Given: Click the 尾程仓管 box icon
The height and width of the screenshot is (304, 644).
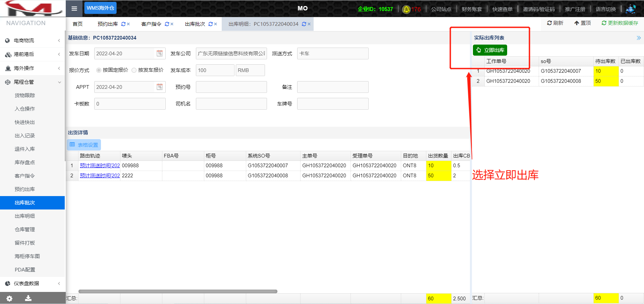Looking at the screenshot, I should pyautogui.click(x=8, y=82).
